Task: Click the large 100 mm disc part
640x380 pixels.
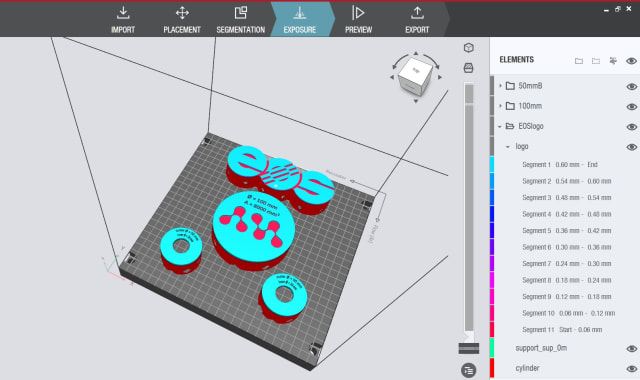Action: point(253,231)
